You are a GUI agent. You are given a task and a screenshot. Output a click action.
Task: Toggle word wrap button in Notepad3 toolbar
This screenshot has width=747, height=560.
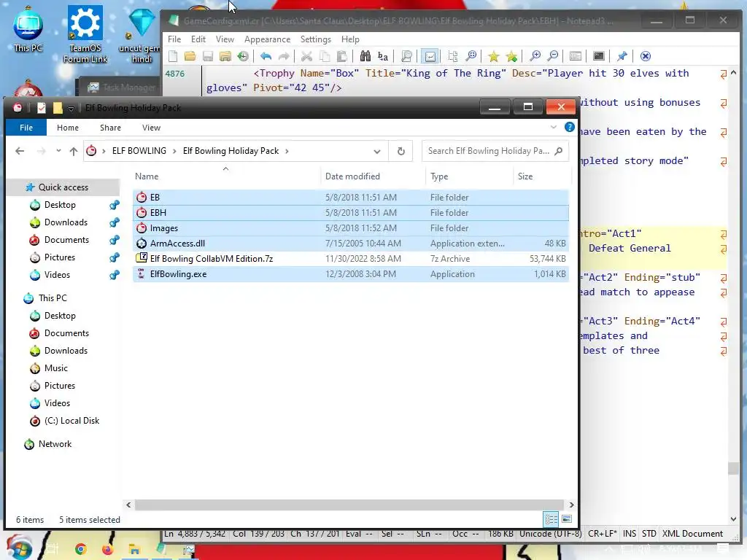[430, 56]
